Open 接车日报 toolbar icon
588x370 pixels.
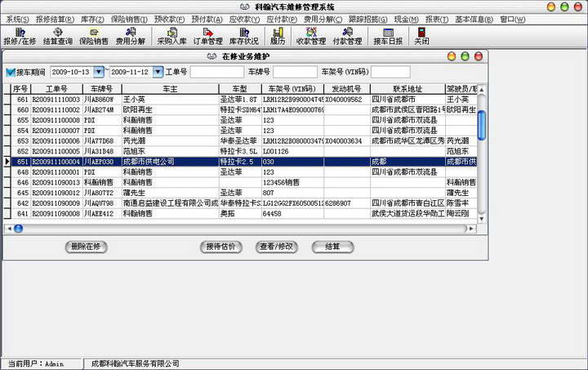click(x=387, y=36)
